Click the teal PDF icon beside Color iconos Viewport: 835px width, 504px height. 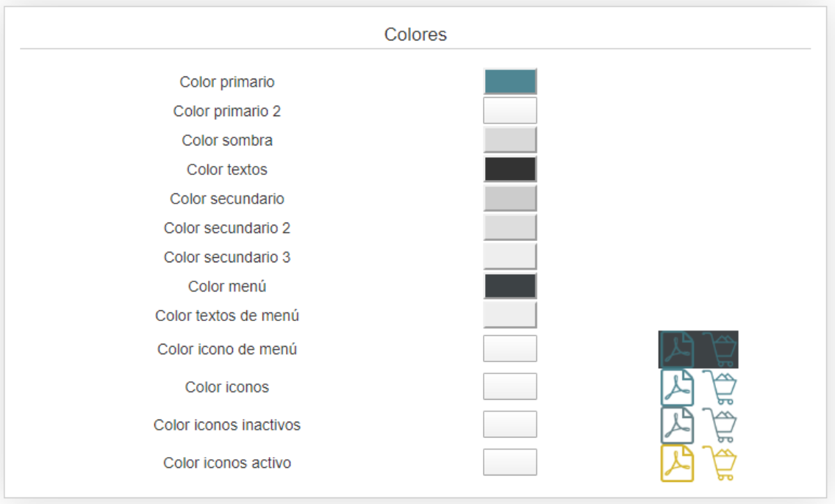677,387
